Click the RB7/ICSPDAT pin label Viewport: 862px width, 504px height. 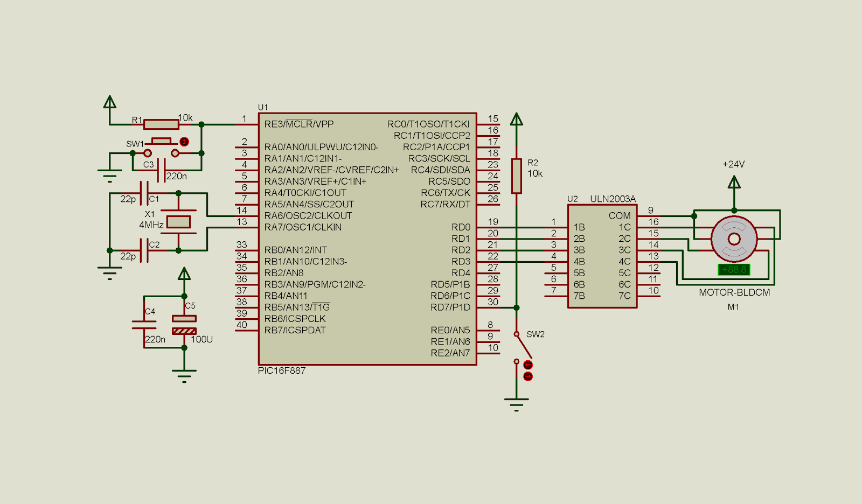295,331
